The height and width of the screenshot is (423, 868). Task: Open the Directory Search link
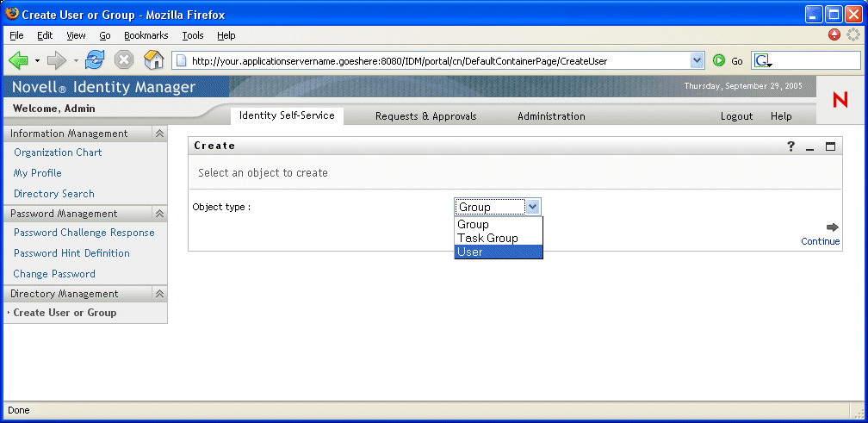coord(54,194)
